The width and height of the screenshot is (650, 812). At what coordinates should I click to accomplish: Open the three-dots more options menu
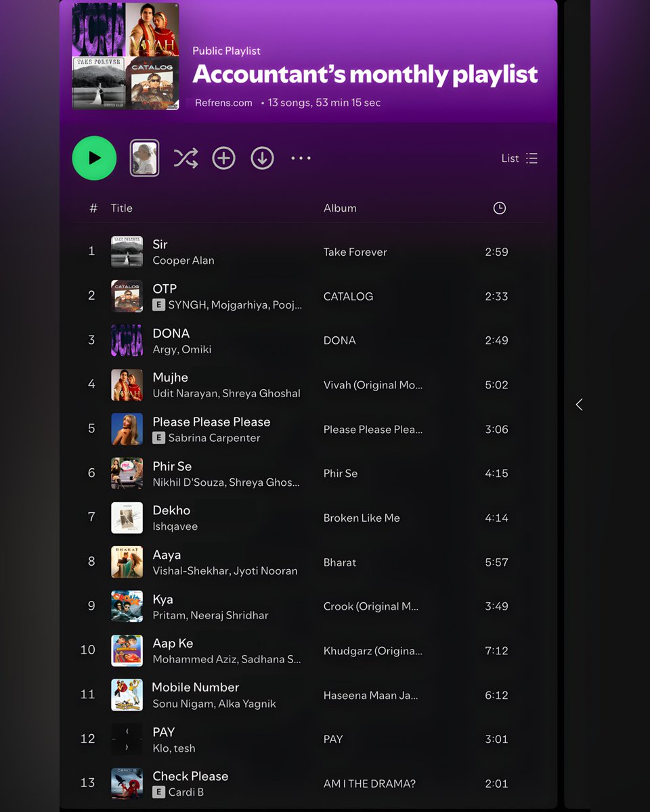301,158
